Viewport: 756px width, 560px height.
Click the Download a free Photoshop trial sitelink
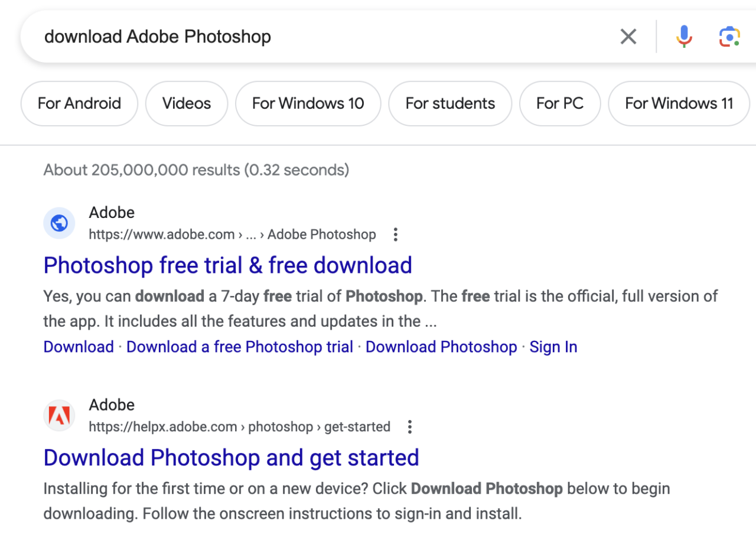[x=239, y=347]
